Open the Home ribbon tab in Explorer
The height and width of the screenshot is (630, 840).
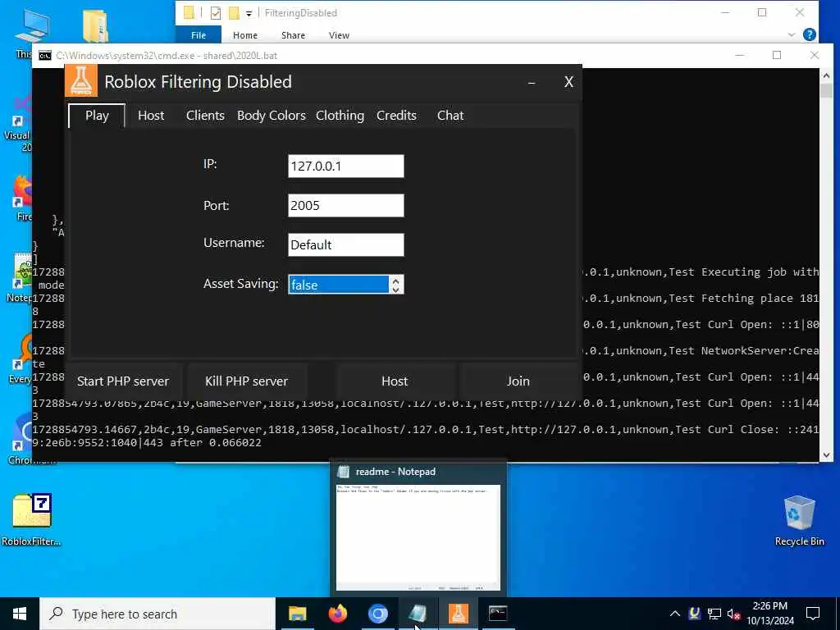[245, 34]
